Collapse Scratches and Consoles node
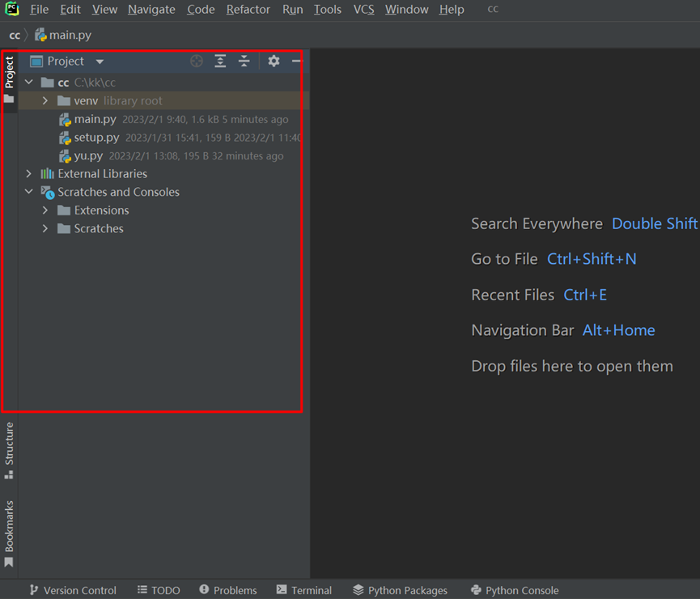This screenshot has width=700, height=599. [x=29, y=192]
